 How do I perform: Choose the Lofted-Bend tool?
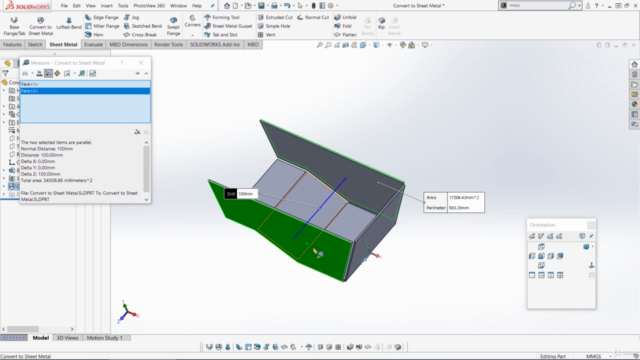(69, 24)
